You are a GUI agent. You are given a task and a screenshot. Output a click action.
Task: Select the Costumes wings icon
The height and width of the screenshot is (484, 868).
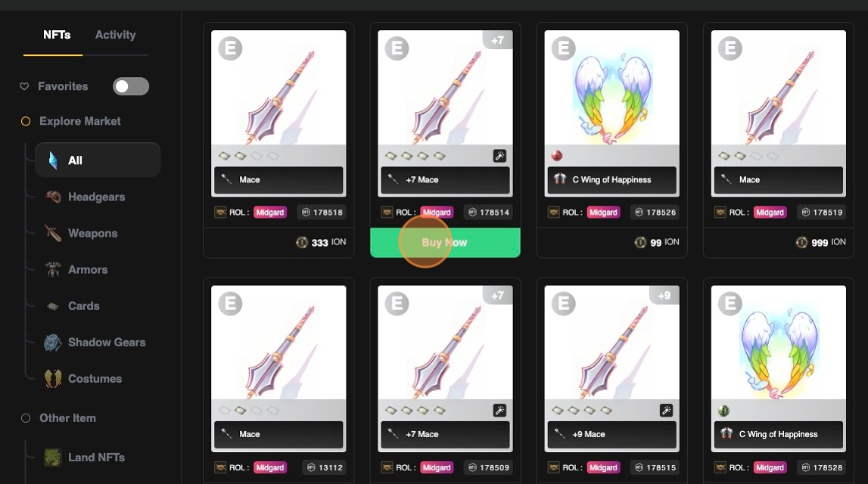(53, 379)
